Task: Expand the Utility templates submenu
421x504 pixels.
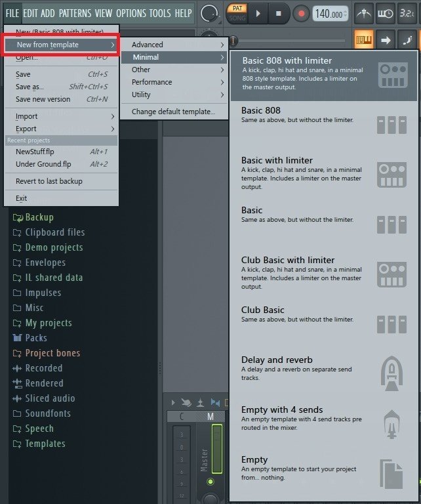Action: pyautogui.click(x=174, y=94)
